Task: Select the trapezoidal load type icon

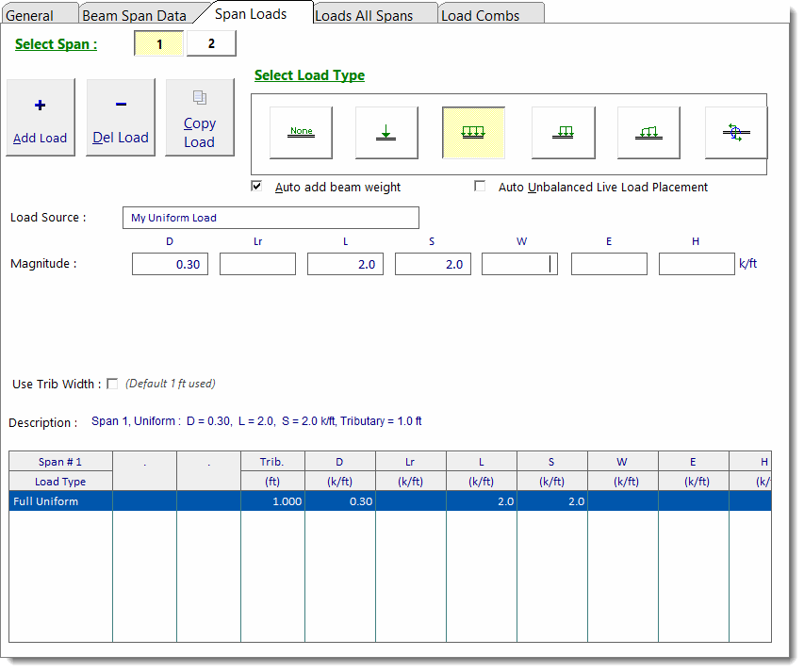Action: 648,133
